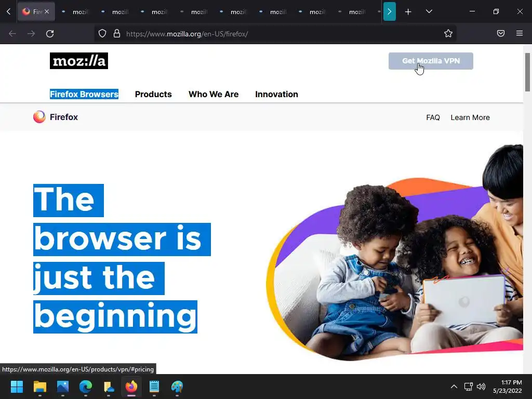Screen dimensions: 532x399
Task: Open Microsoft Edge from the taskbar
Action: 86,387
